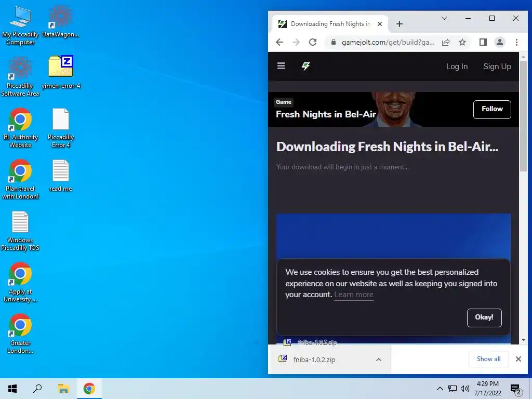Click the gamejolt.com address bar
The height and width of the screenshot is (399, 532).
[388, 42]
